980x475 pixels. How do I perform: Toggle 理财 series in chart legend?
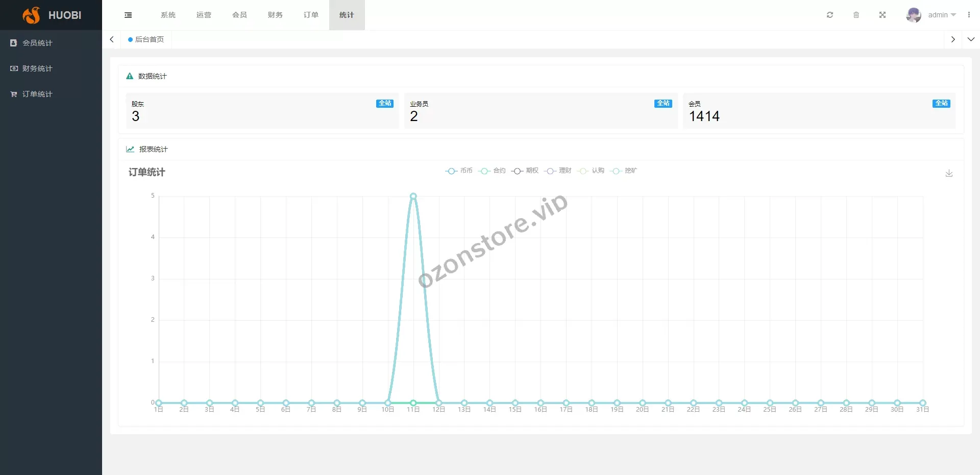[x=558, y=171]
